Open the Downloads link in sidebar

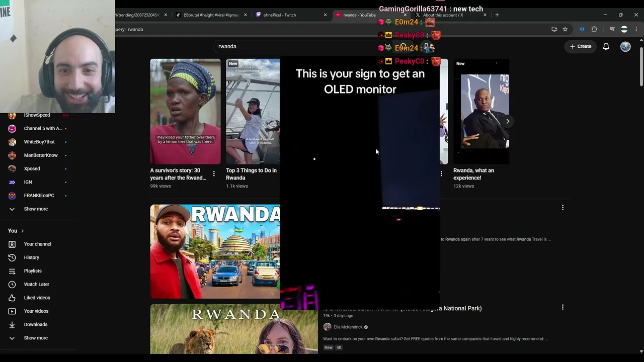click(36, 325)
